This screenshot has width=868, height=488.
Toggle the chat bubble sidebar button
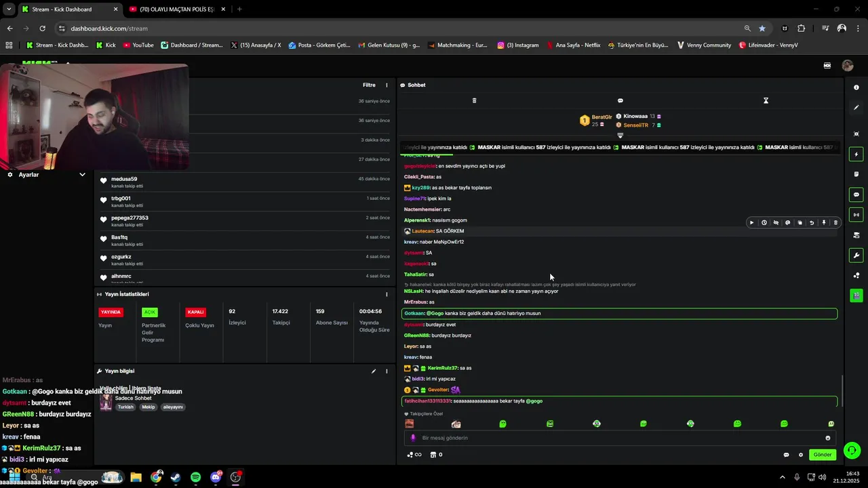856,195
